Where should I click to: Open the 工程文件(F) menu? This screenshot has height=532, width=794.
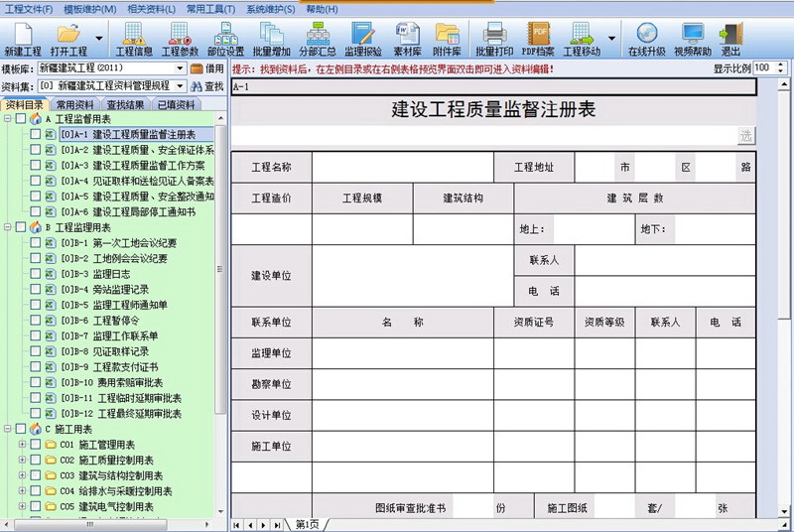(x=29, y=9)
